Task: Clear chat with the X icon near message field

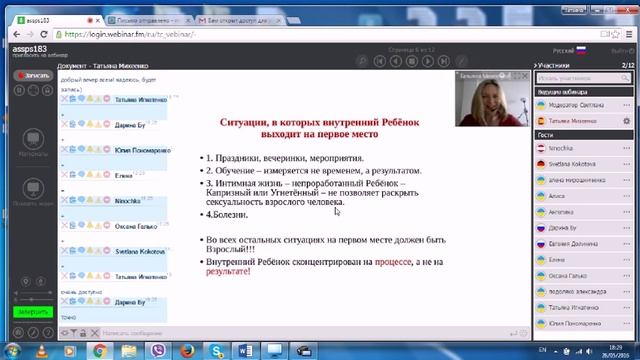Action: click(x=95, y=333)
